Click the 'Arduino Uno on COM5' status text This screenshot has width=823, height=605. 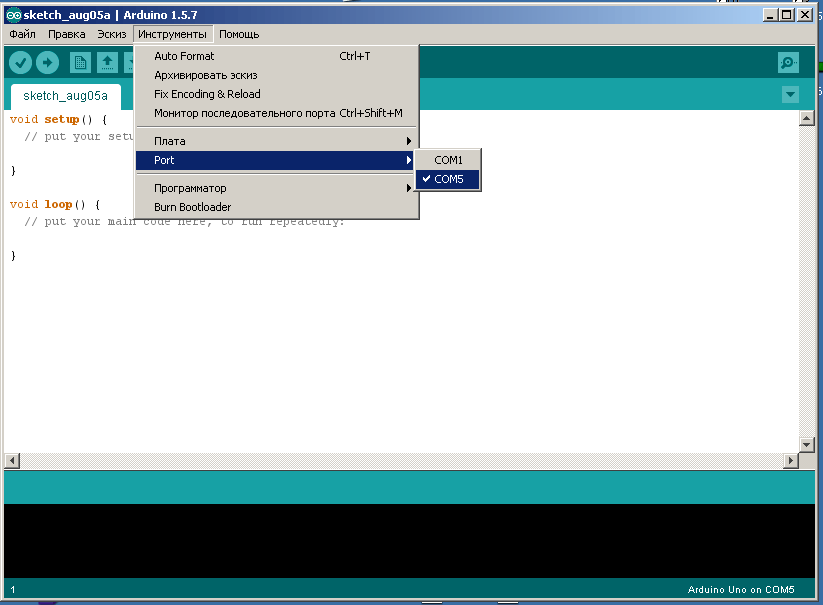tap(741, 590)
